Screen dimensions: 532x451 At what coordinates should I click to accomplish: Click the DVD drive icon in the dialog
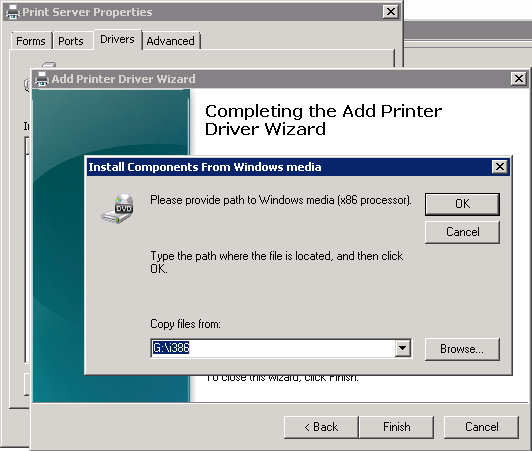point(117,208)
